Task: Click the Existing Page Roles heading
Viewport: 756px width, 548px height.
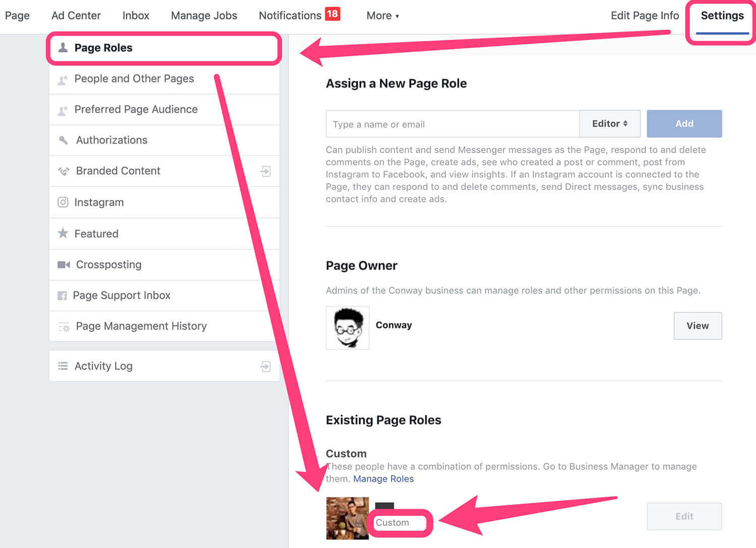Action: (x=384, y=420)
